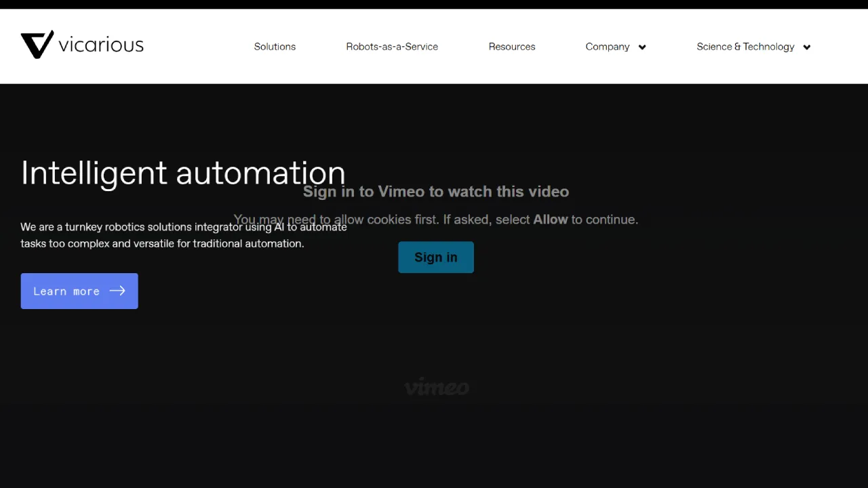Click the downward chevron next to Company
The width and height of the screenshot is (868, 488).
click(642, 47)
